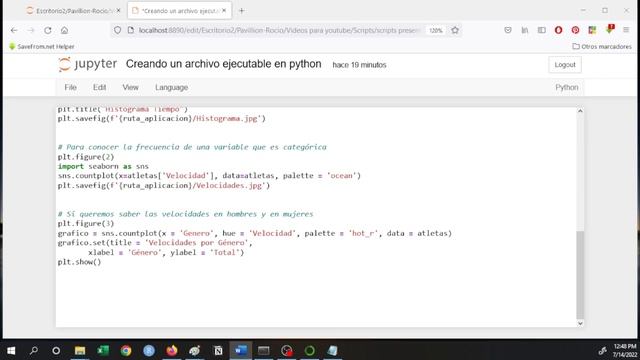Click the 'plt.figure(2)' code line
Viewport: 640px width, 360px height.
[86, 157]
